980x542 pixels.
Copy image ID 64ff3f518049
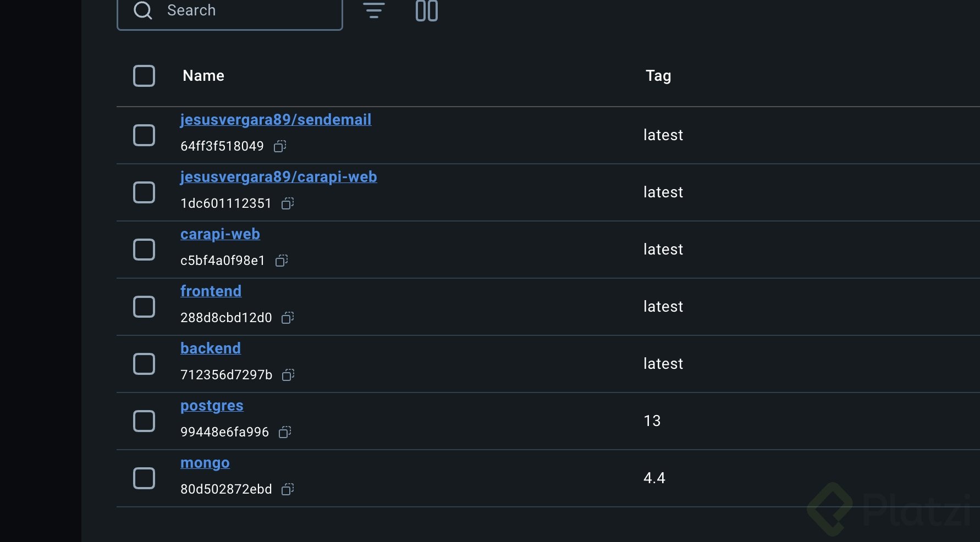[280, 146]
